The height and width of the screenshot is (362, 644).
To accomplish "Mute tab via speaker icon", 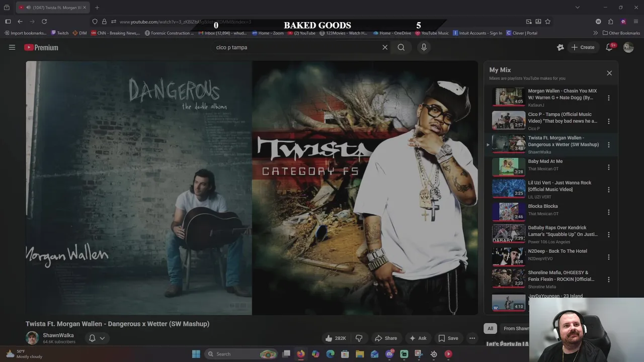I will [28, 8].
